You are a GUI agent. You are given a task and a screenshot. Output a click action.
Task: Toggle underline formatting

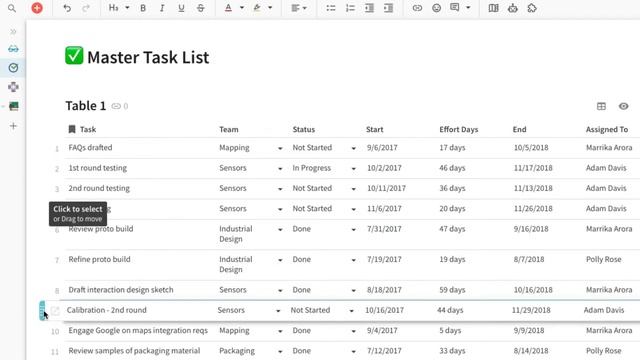click(181, 8)
